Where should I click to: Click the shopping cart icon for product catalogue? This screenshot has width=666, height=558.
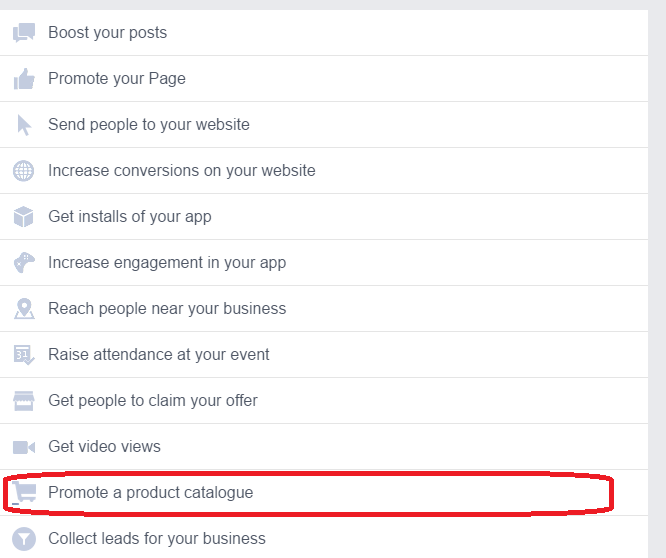(x=24, y=493)
